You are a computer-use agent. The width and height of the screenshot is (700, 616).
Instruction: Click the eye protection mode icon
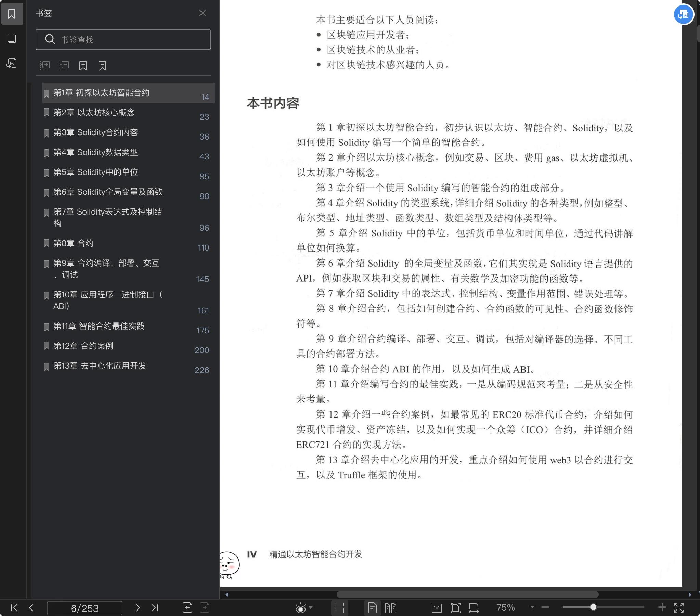click(300, 608)
